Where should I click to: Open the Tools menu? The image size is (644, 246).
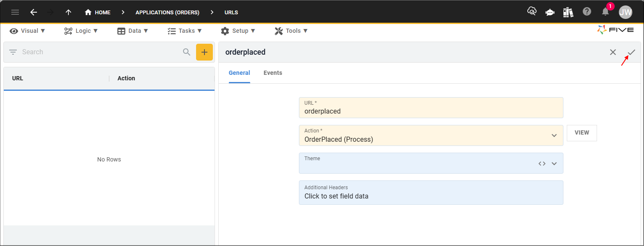click(x=291, y=31)
